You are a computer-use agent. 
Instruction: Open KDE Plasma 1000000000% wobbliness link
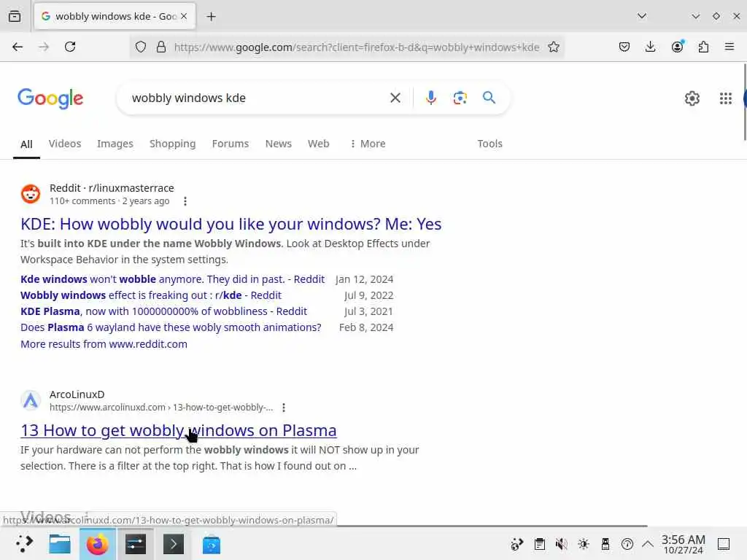[164, 311]
